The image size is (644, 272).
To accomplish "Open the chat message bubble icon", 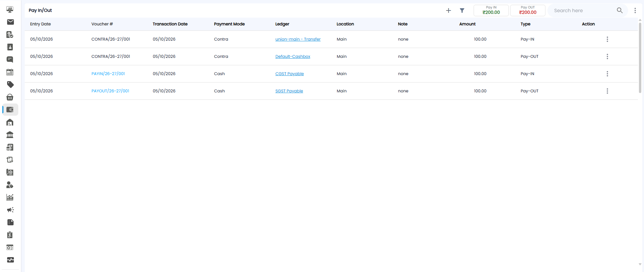I will [10, 60].
